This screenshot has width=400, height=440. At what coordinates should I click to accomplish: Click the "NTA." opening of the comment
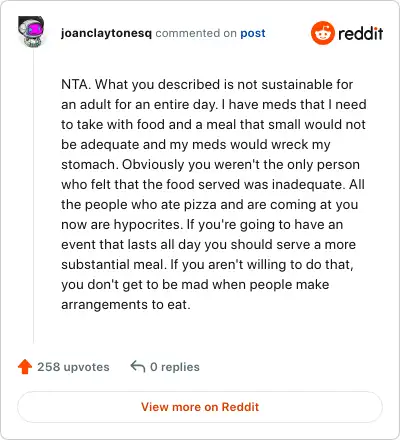point(76,84)
